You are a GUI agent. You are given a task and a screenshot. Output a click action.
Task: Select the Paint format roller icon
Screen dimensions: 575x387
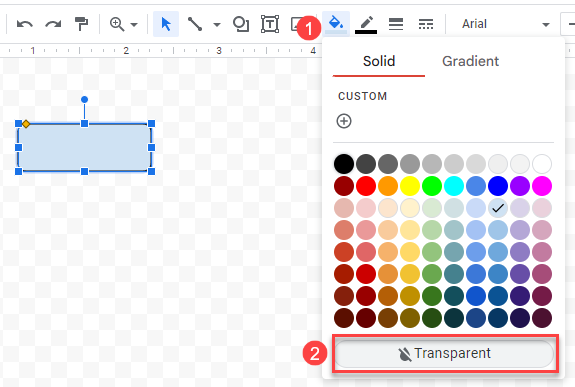pyautogui.click(x=81, y=24)
